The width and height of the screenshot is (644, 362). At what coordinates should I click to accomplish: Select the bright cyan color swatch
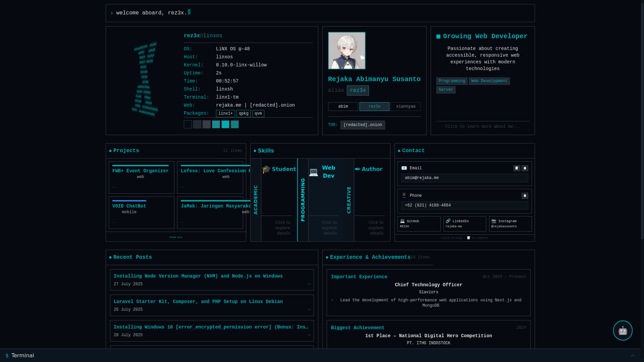point(225,124)
